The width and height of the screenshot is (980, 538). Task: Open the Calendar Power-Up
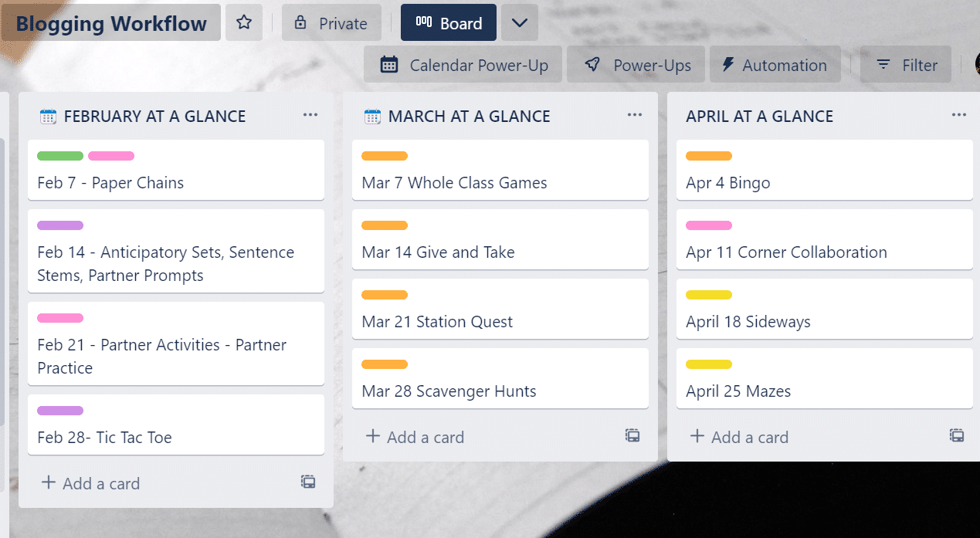click(463, 64)
